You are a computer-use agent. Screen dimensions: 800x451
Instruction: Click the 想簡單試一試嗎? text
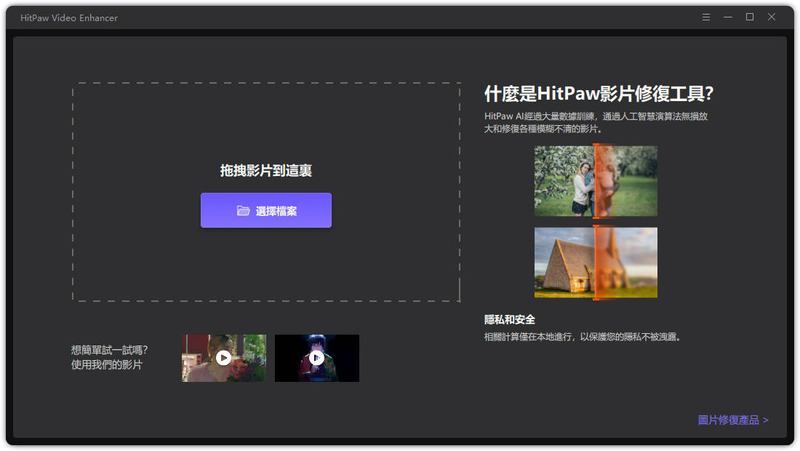(109, 350)
